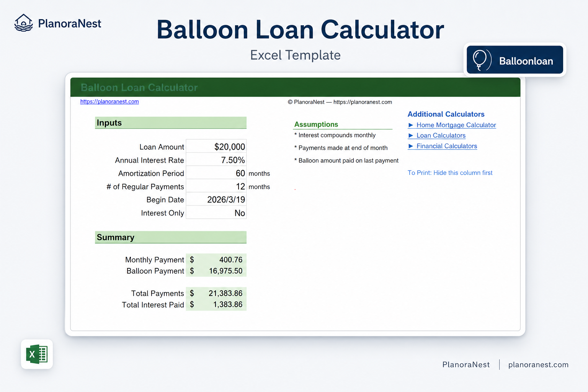Image resolution: width=588 pixels, height=392 pixels.
Task: Click the Interest Only label
Action: coord(162,213)
